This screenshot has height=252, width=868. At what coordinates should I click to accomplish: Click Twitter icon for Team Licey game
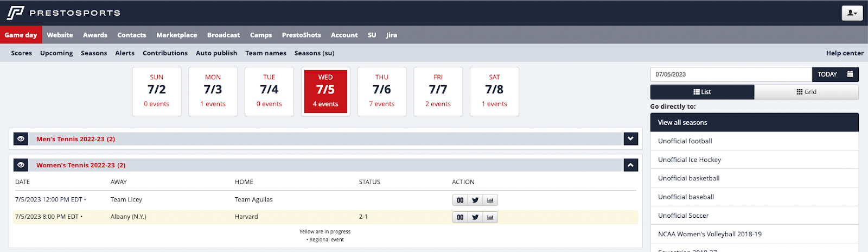475,200
